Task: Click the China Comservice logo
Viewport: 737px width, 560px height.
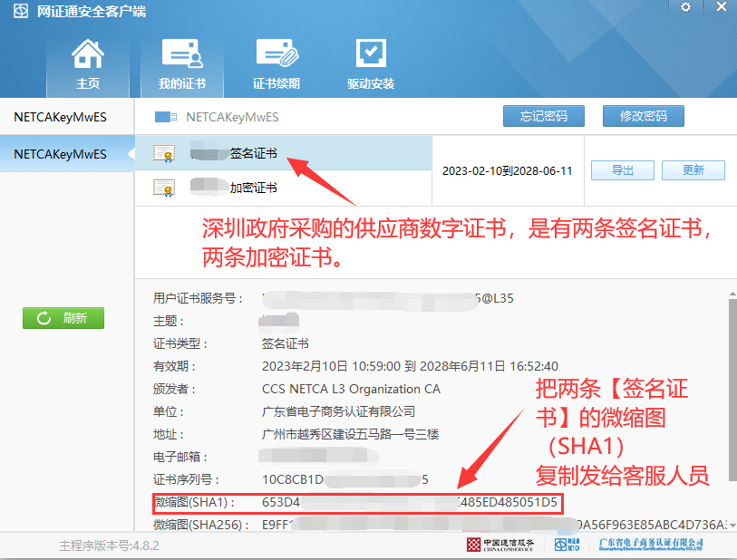Action: [x=500, y=545]
